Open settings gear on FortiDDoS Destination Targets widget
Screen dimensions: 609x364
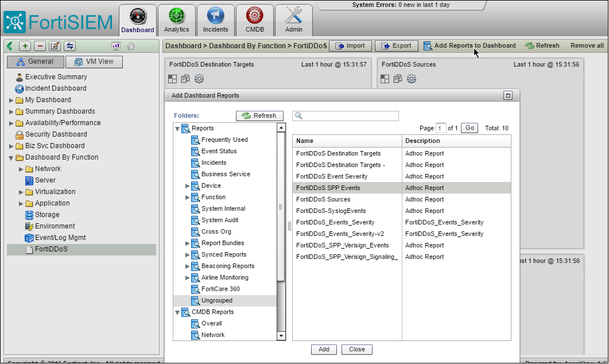coord(198,79)
